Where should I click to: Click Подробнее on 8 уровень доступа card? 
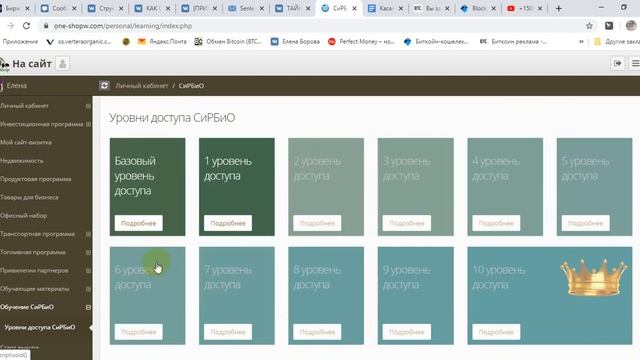click(317, 332)
